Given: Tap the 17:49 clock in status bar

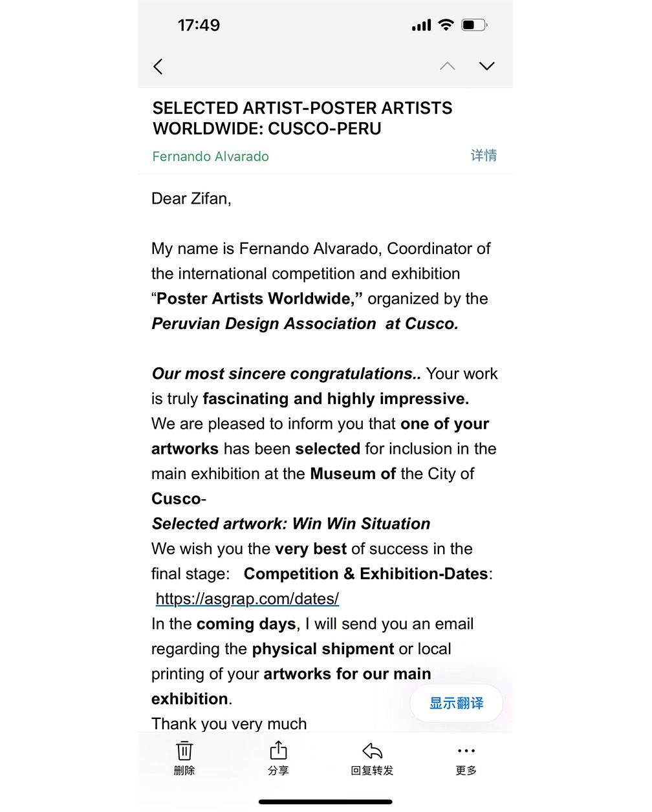Looking at the screenshot, I should 199,25.
